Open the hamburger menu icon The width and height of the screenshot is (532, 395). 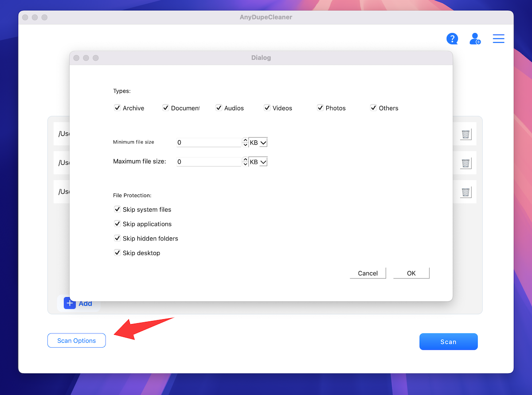[498, 39]
